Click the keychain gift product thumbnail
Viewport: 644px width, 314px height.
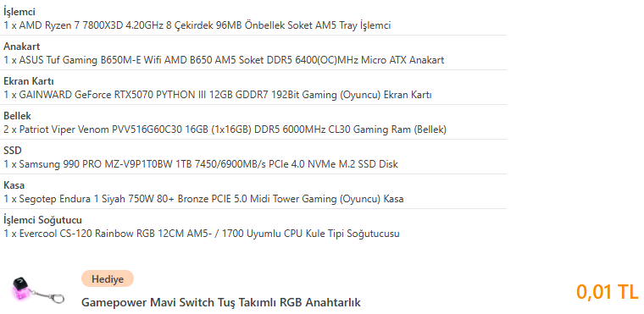38,291
